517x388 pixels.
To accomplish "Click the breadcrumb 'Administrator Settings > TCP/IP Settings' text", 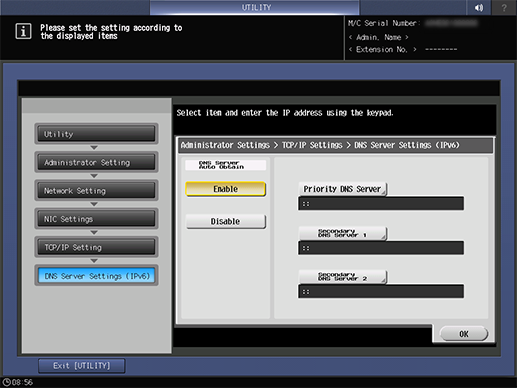I will coord(262,145).
